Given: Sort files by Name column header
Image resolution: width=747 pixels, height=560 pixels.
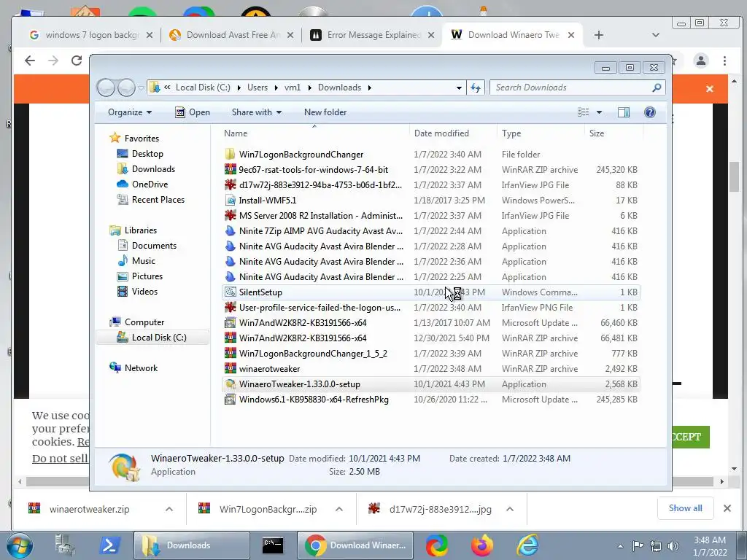Looking at the screenshot, I should [314, 133].
